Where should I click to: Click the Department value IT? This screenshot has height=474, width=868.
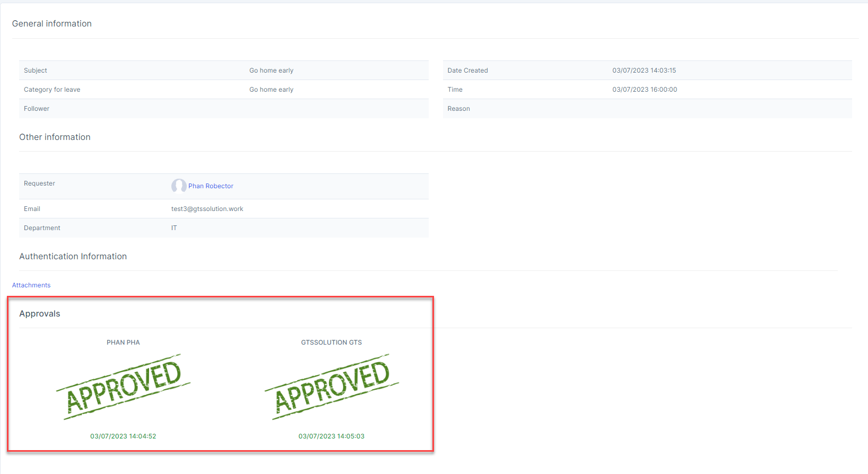174,228
